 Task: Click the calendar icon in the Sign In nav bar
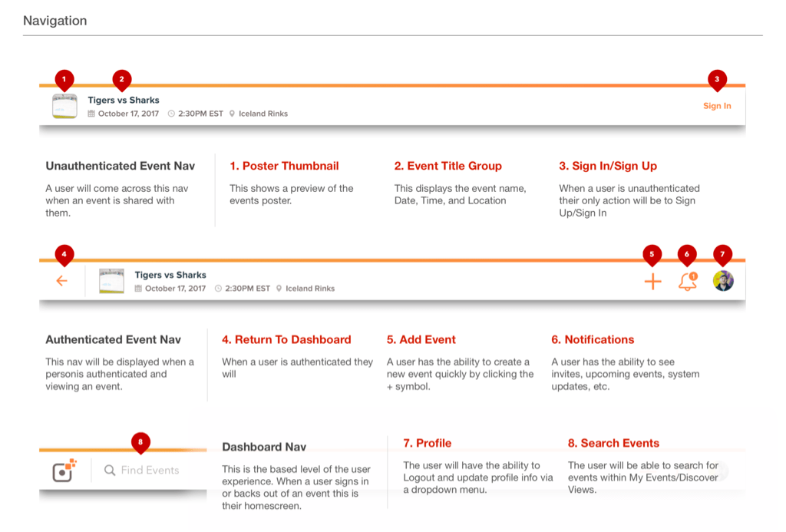pos(91,114)
